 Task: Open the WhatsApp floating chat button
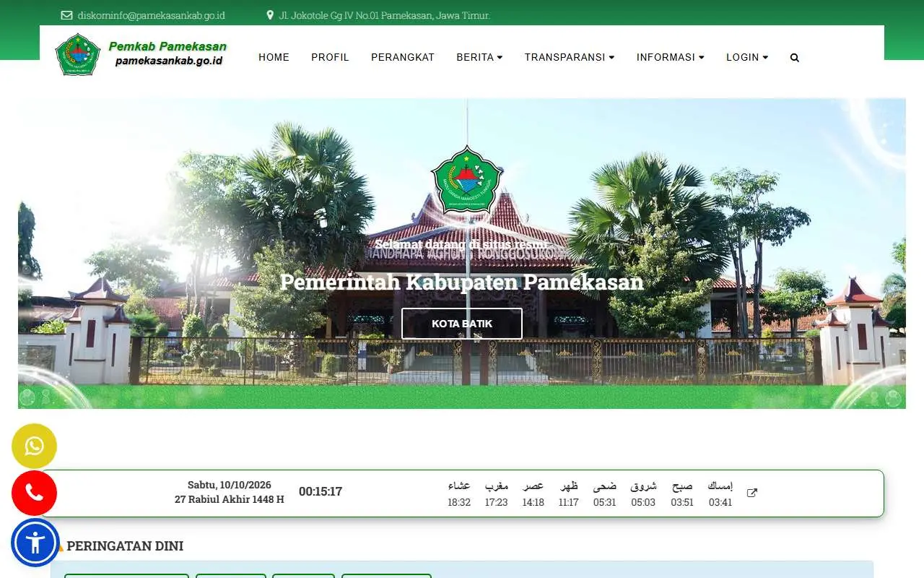click(34, 447)
